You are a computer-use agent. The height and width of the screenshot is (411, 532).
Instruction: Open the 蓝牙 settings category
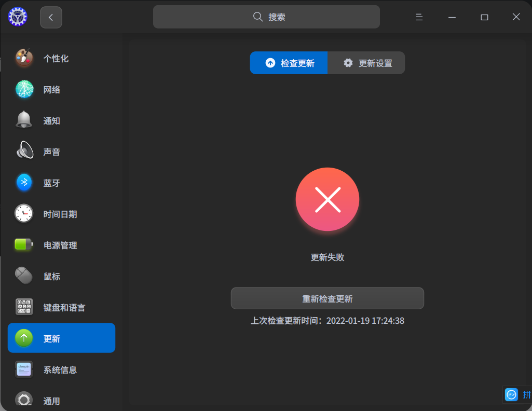coord(61,183)
